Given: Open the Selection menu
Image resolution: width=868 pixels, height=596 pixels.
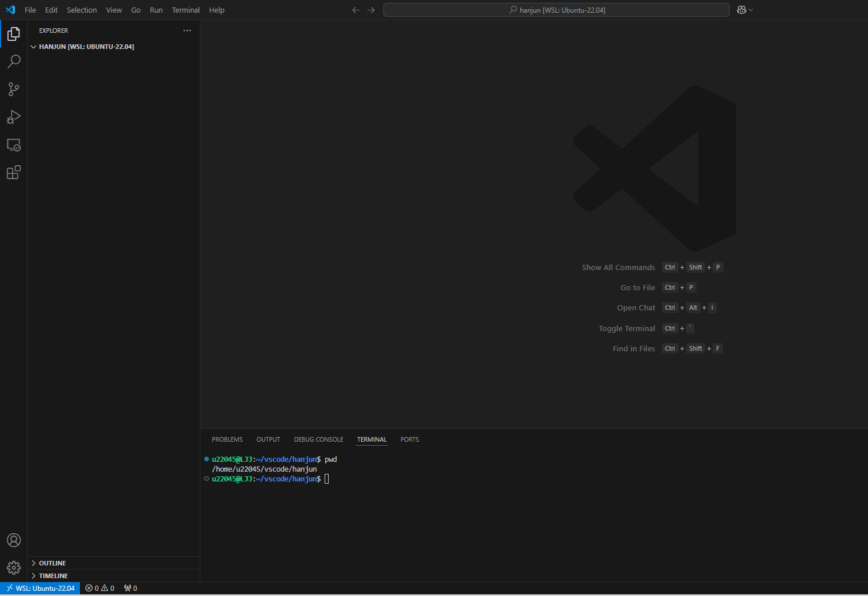Looking at the screenshot, I should pyautogui.click(x=82, y=10).
